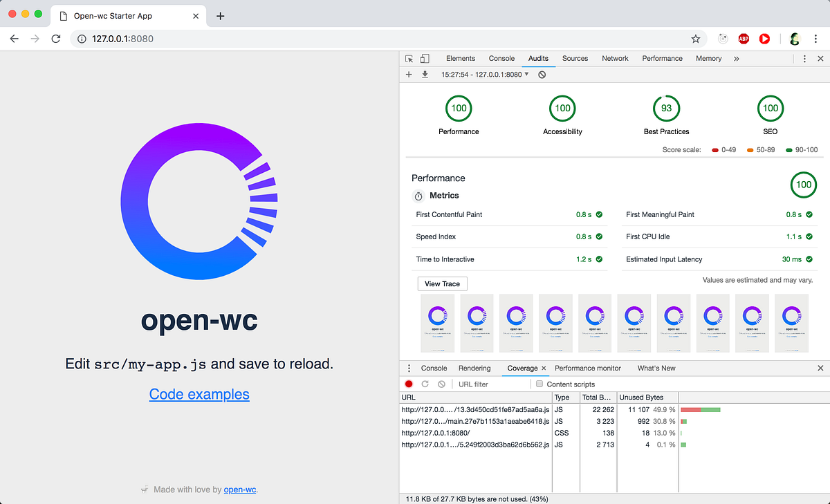Switch to the Network panel
The image size is (830, 504).
pos(615,58)
